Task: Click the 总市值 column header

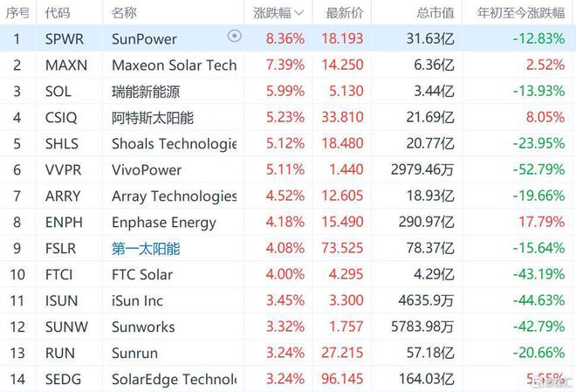Action: coord(435,13)
